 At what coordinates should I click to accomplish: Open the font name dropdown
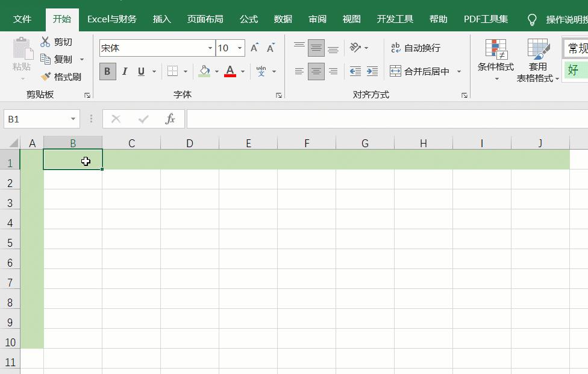(x=209, y=48)
